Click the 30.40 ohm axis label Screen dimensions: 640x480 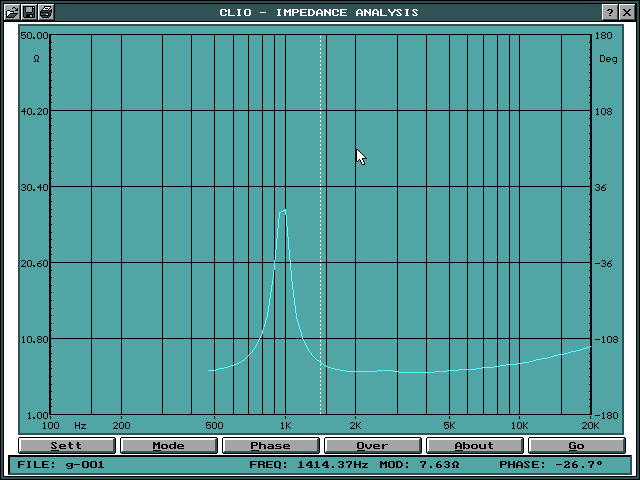(34, 187)
